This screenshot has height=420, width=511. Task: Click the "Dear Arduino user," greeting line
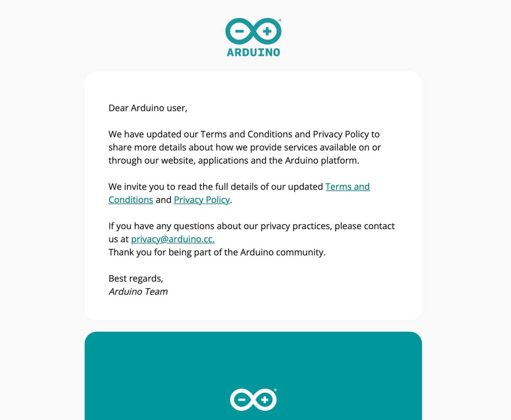tap(148, 108)
